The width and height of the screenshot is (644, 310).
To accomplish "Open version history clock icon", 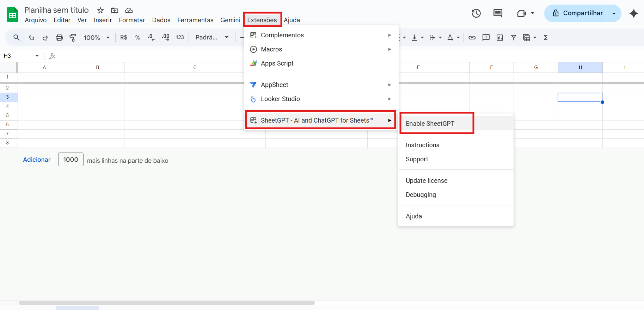I will point(476,13).
